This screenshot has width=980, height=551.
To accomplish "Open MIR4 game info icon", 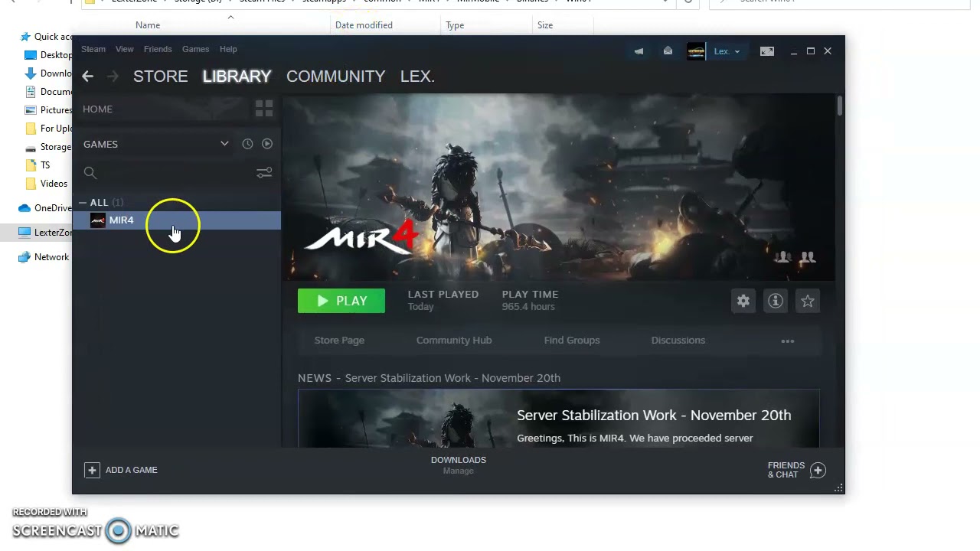I will click(776, 301).
